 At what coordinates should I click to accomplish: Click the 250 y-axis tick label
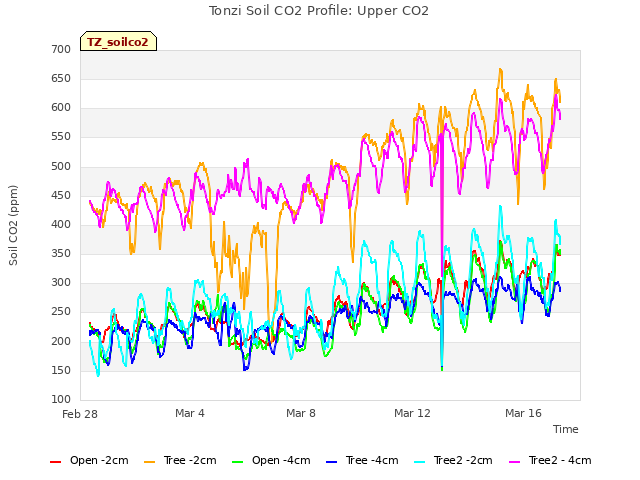61,312
